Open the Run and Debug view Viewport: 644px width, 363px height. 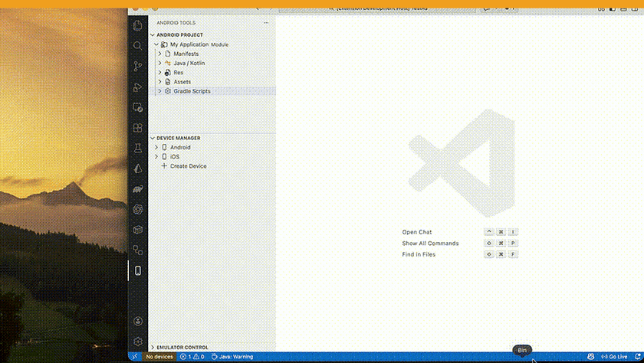(137, 87)
